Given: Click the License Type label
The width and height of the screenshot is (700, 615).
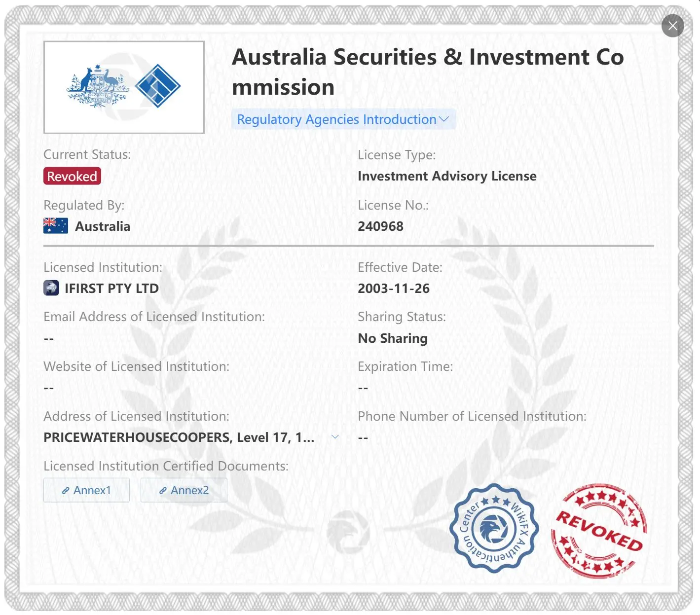Looking at the screenshot, I should click(397, 155).
